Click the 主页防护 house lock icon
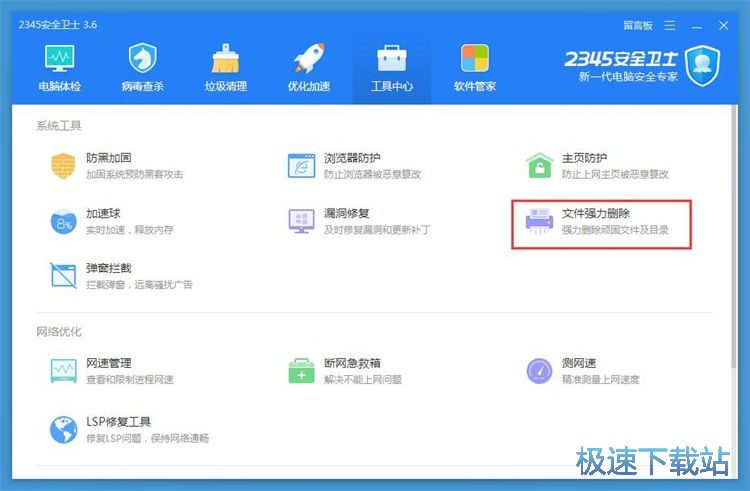This screenshot has height=491, width=750. (x=539, y=165)
